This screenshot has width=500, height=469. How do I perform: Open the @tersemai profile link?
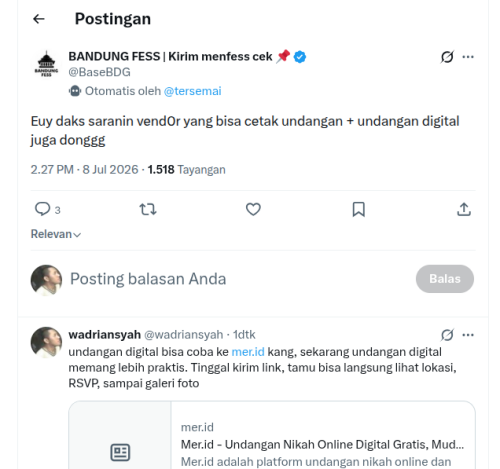click(x=193, y=91)
